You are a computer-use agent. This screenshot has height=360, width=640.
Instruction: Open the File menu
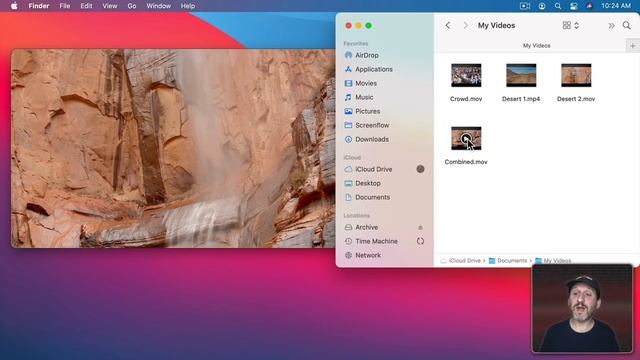pos(64,6)
